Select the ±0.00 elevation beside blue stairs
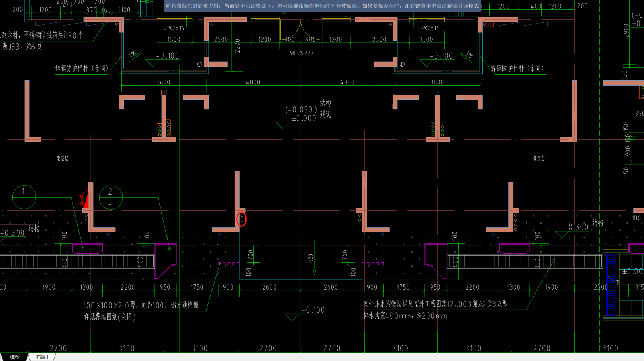The height and width of the screenshot is (361, 644). 632,271
